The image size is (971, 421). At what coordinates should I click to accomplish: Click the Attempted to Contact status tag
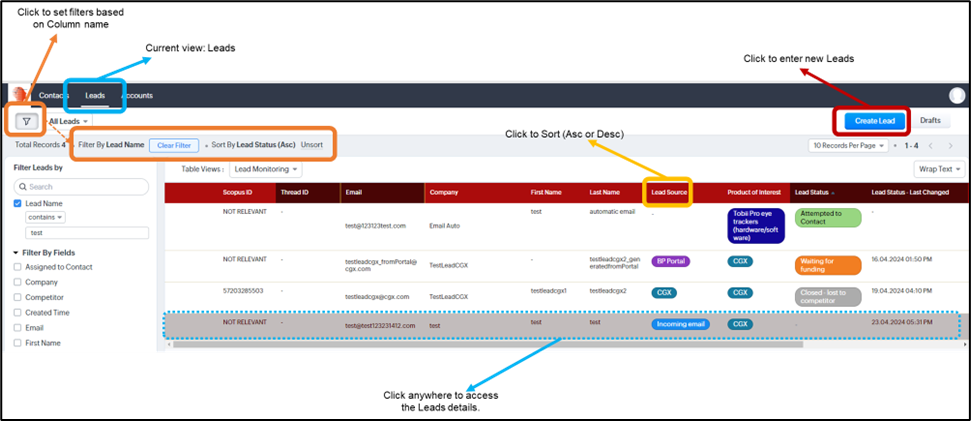coord(828,217)
